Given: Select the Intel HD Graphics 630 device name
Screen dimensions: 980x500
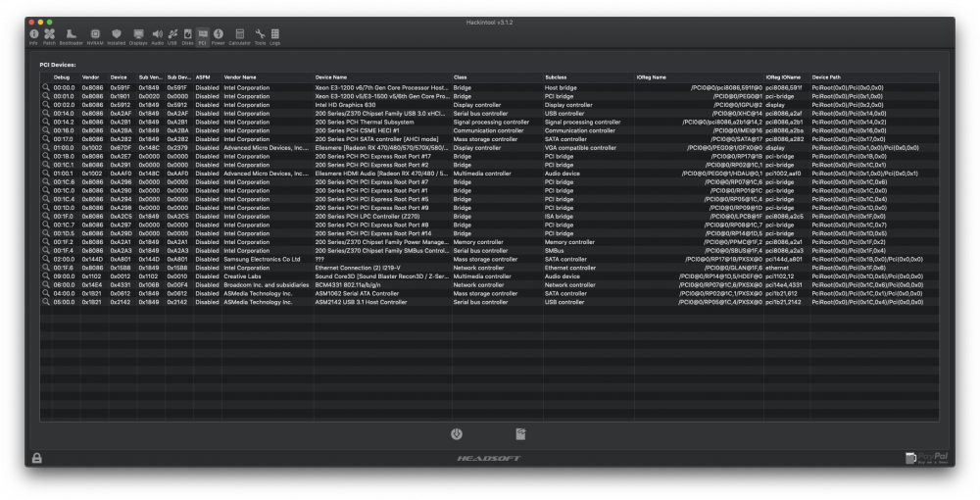Looking at the screenshot, I should [345, 105].
